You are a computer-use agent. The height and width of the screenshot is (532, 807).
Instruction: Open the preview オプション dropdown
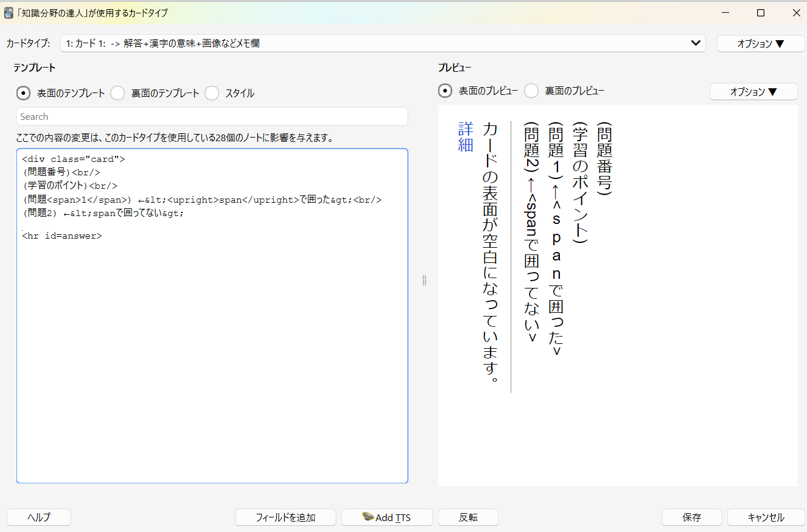coord(753,91)
